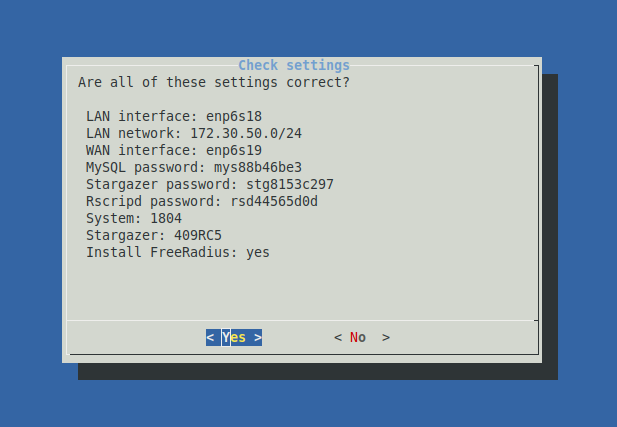The width and height of the screenshot is (617, 427).
Task: Click the MySQL password value mys88b46be3
Action: tap(258, 167)
